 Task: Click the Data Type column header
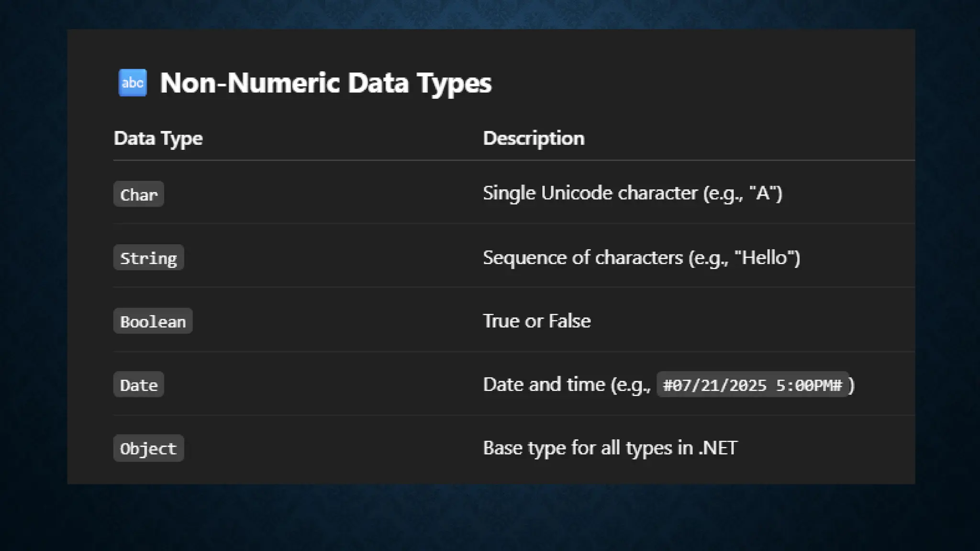pyautogui.click(x=158, y=138)
